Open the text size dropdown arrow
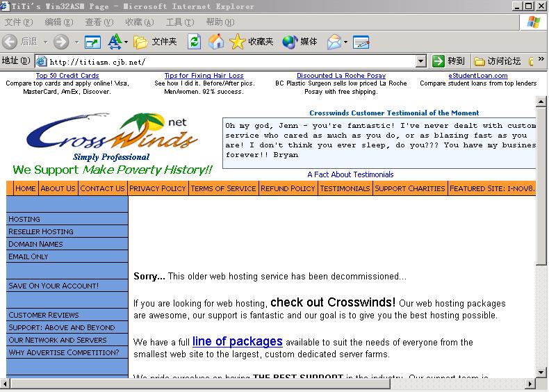Screen dimensions: 549x392 [126, 42]
